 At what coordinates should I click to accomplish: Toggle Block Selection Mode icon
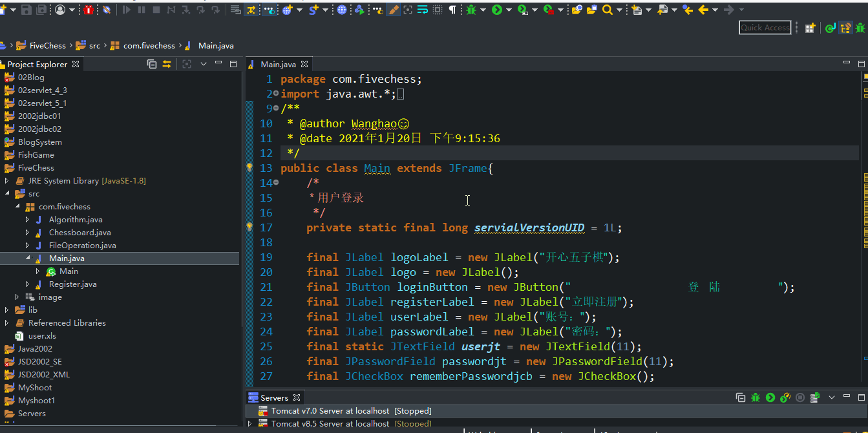(438, 10)
